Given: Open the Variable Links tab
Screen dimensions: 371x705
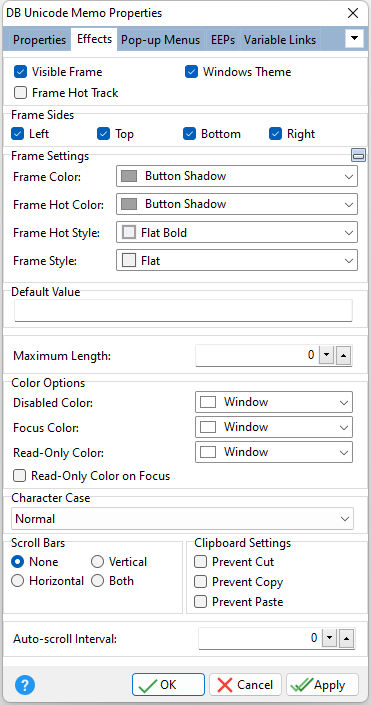Looking at the screenshot, I should click(x=280, y=40).
